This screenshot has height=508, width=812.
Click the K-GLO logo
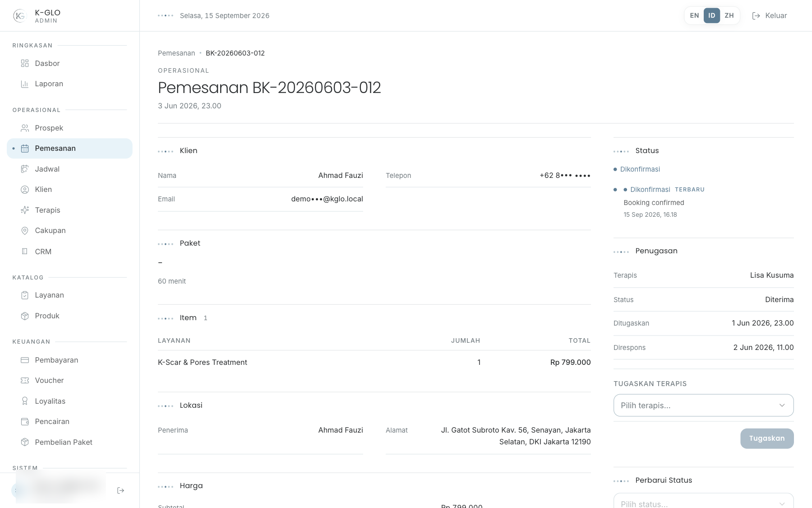tap(19, 16)
